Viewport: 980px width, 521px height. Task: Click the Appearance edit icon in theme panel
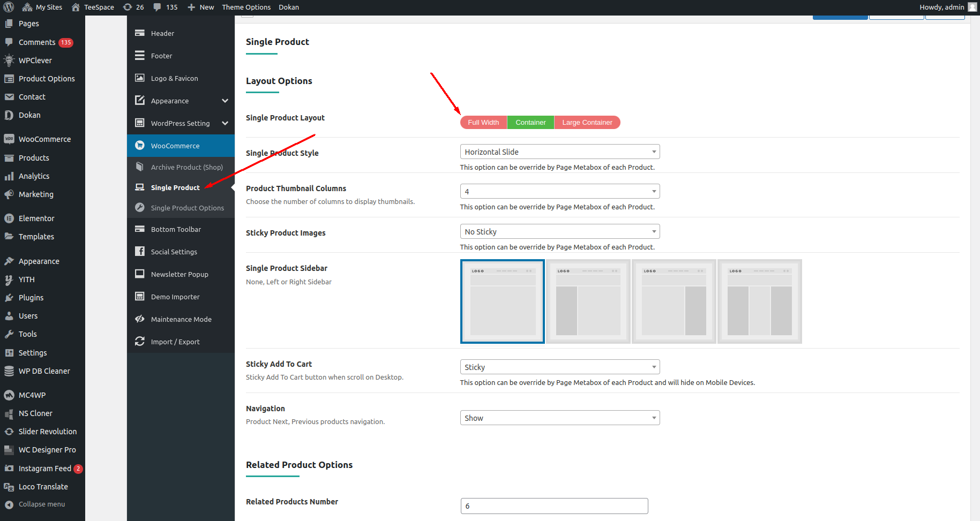(x=140, y=100)
